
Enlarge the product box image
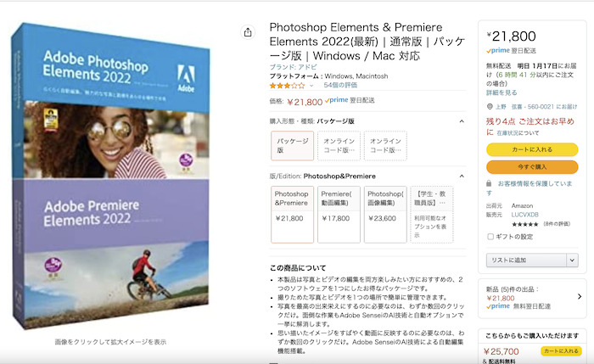pos(110,176)
